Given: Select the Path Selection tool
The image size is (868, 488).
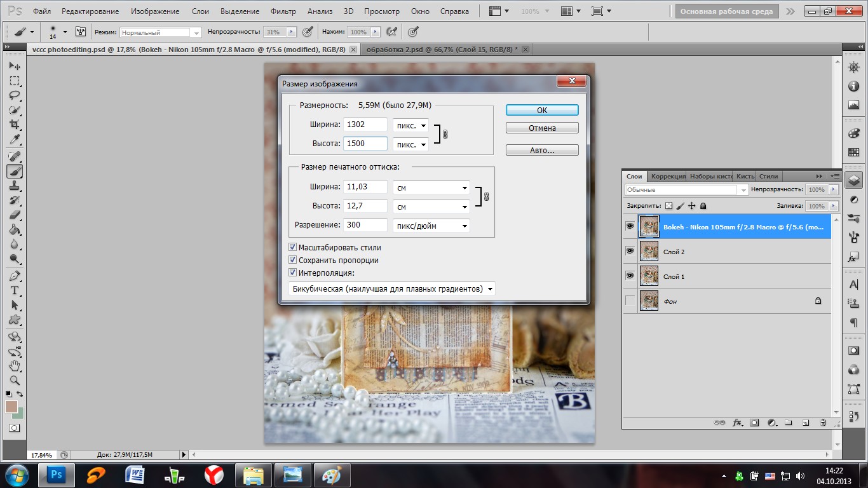Looking at the screenshot, I should coord(15,305).
